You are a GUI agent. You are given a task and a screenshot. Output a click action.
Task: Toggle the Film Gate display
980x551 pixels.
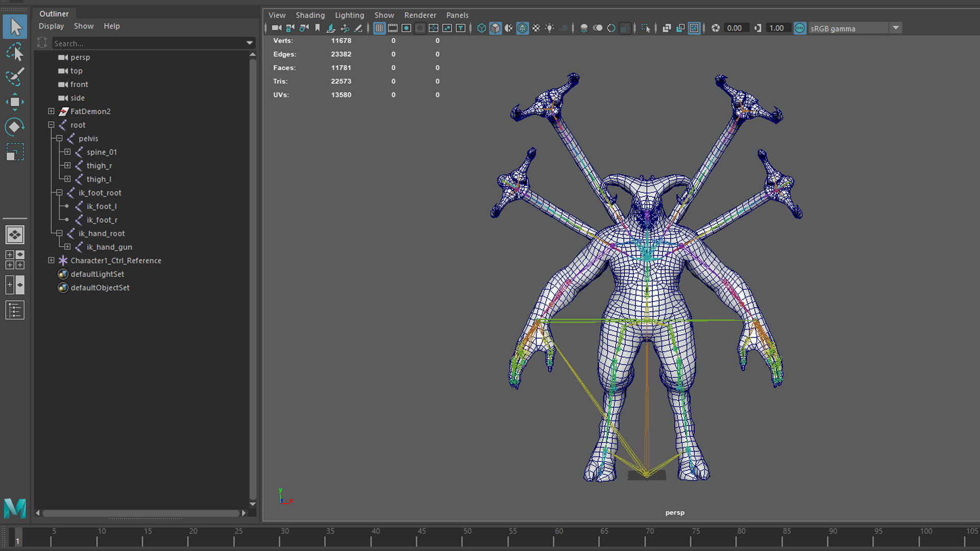393,28
